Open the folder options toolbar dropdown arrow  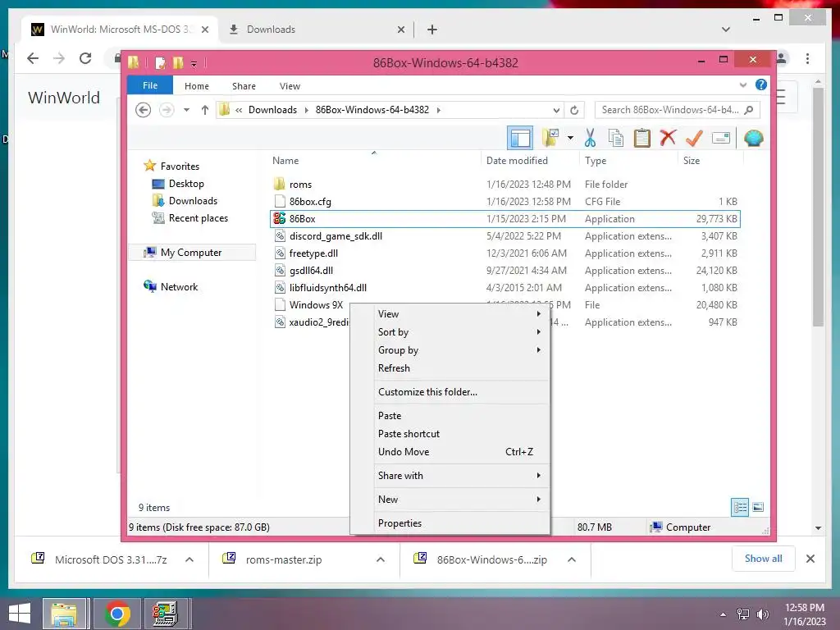571,138
